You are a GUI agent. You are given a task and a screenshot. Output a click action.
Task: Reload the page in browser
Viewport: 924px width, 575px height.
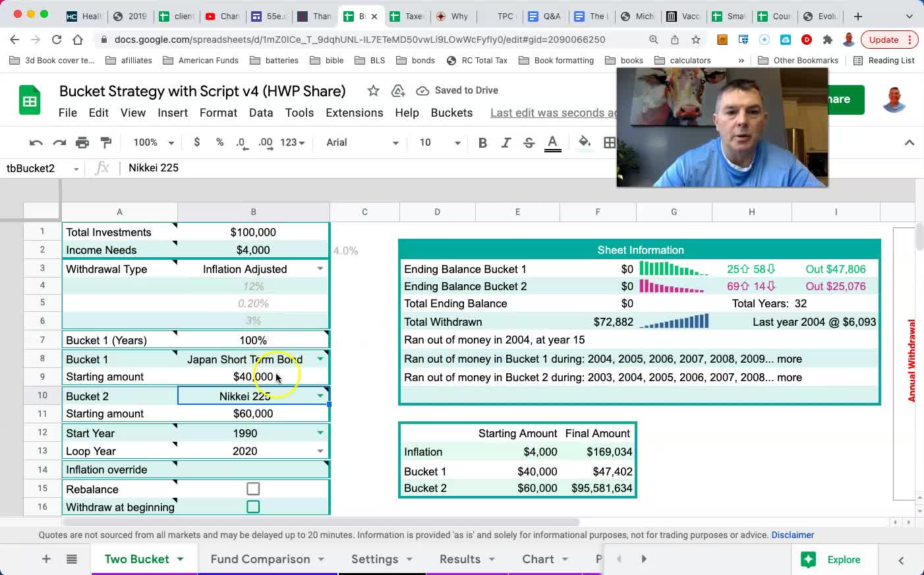tap(57, 40)
